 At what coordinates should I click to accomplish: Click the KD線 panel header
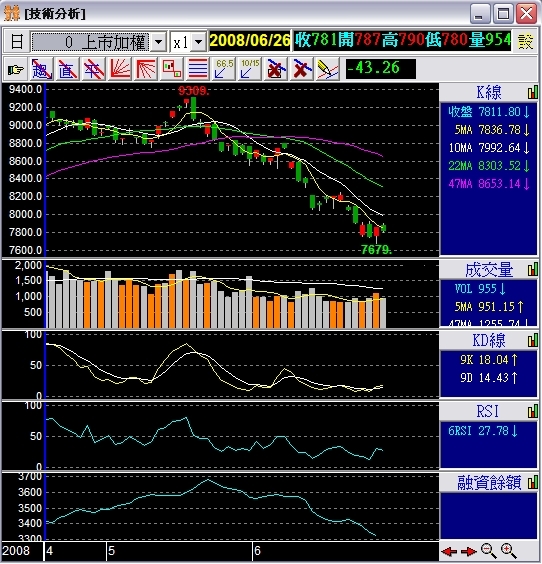488,340
